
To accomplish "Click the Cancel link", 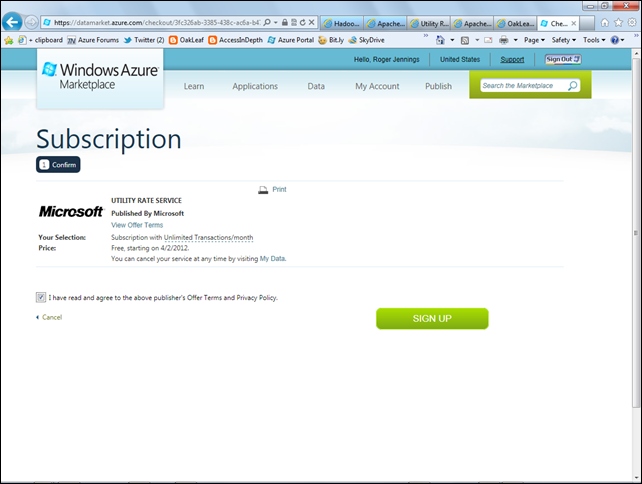I will click(52, 317).
